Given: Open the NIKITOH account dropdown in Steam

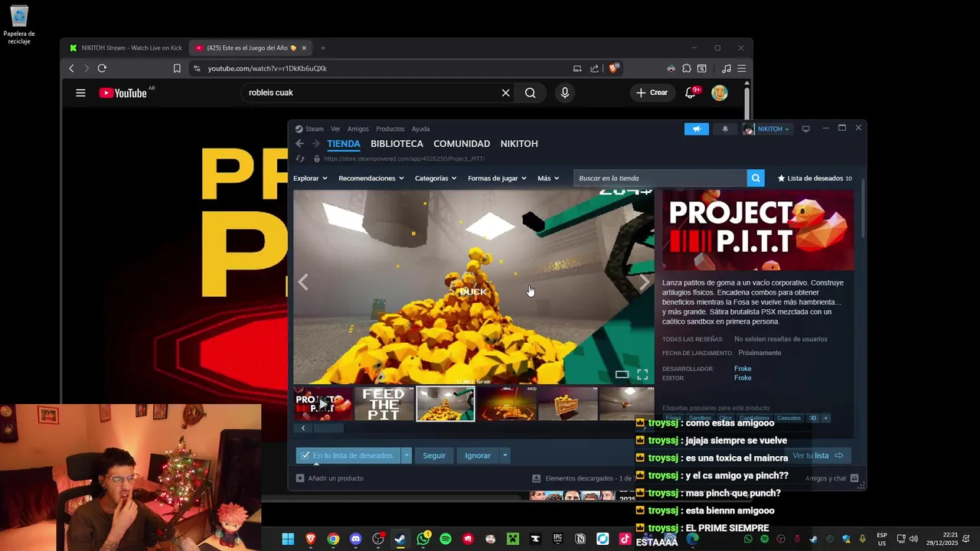Looking at the screenshot, I should (x=767, y=129).
